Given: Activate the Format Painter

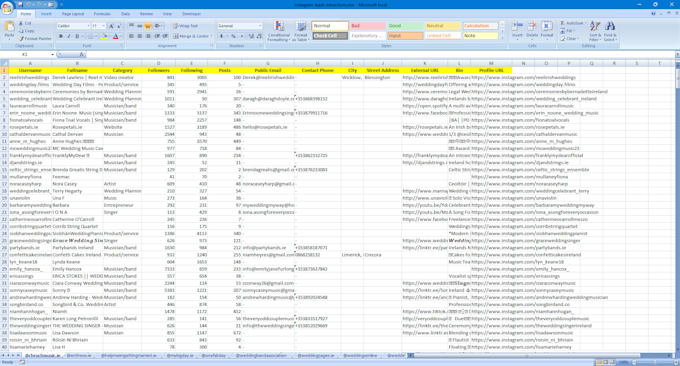Looking at the screenshot, I should 35,38.
